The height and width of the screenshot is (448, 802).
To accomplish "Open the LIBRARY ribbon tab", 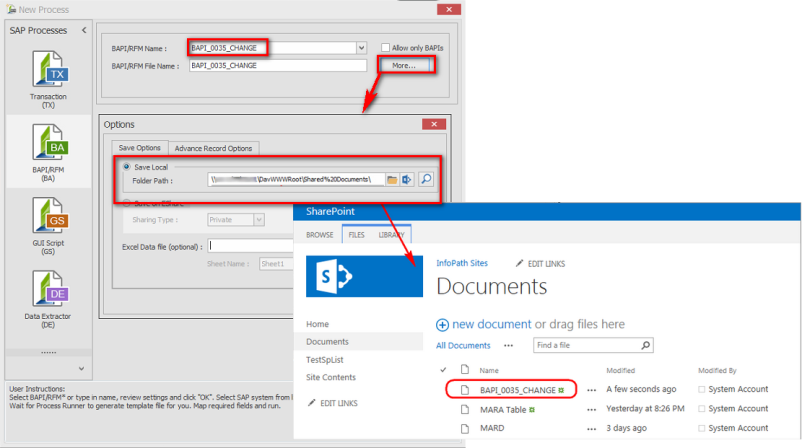I will [392, 234].
